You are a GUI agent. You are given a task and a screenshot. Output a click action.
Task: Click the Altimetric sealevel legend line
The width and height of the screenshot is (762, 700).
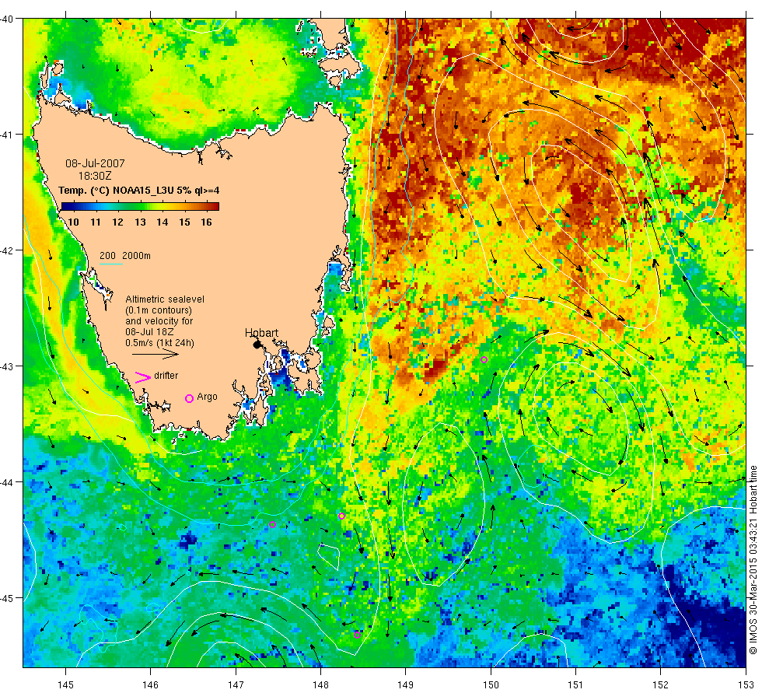click(x=165, y=299)
